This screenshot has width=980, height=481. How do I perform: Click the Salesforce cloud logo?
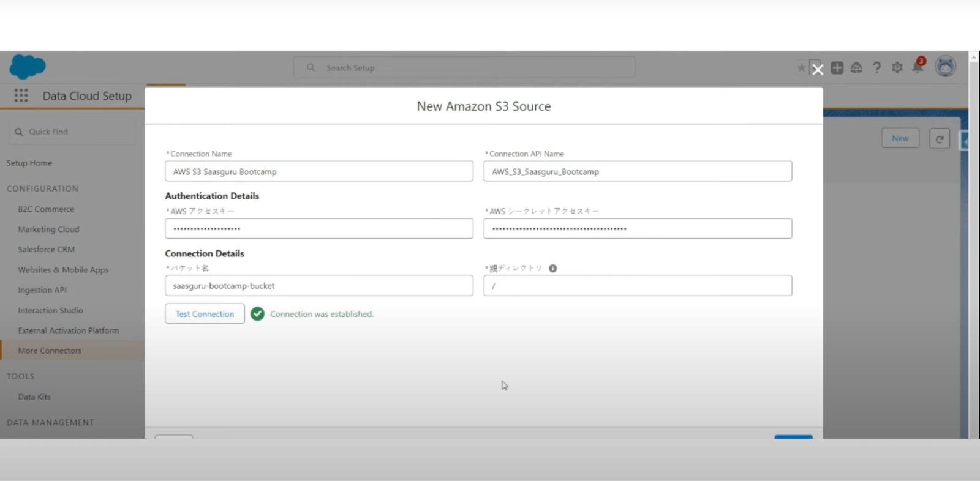pos(28,67)
